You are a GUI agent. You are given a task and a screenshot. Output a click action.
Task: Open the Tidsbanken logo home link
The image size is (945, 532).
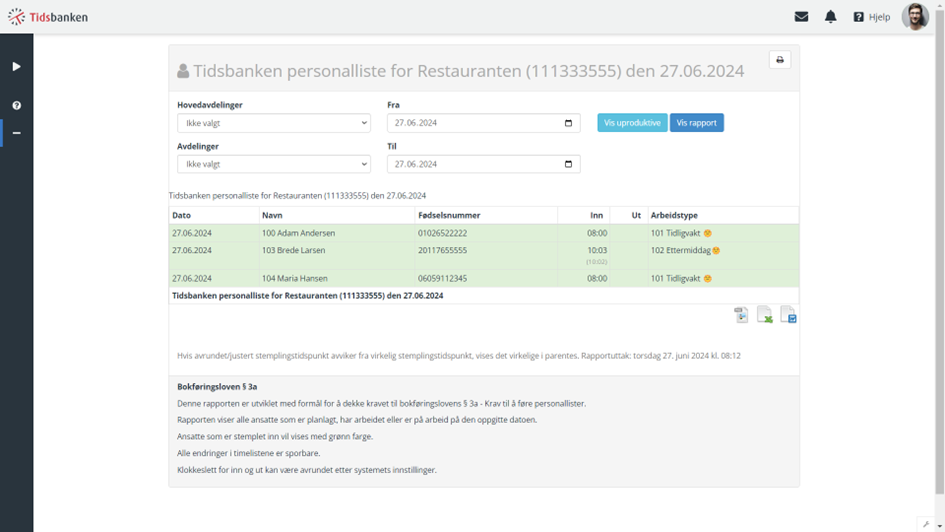[48, 17]
